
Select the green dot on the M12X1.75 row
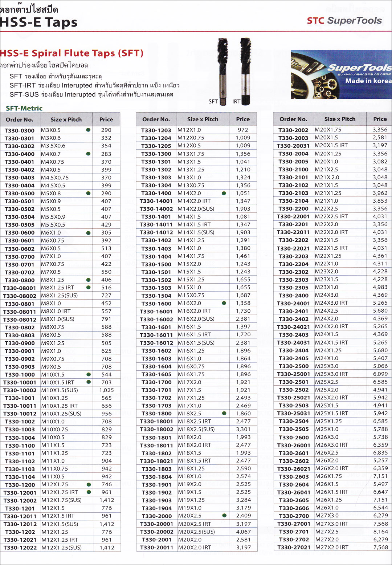tap(89, 484)
